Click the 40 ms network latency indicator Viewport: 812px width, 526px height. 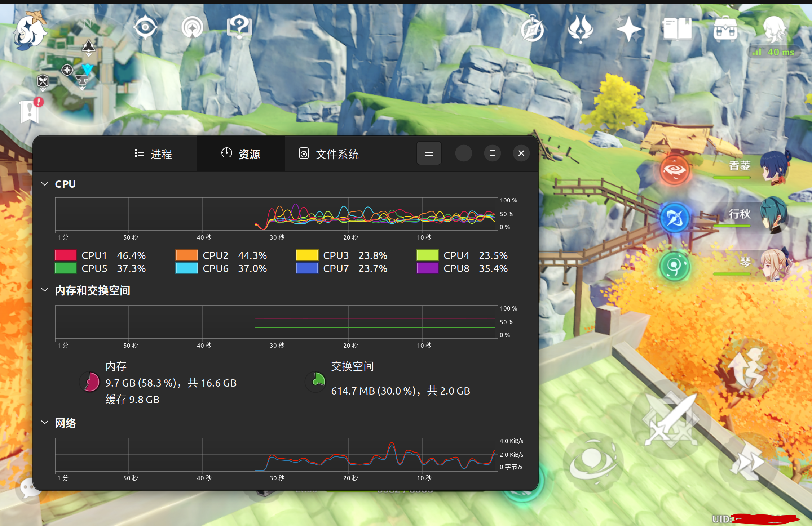pos(774,52)
